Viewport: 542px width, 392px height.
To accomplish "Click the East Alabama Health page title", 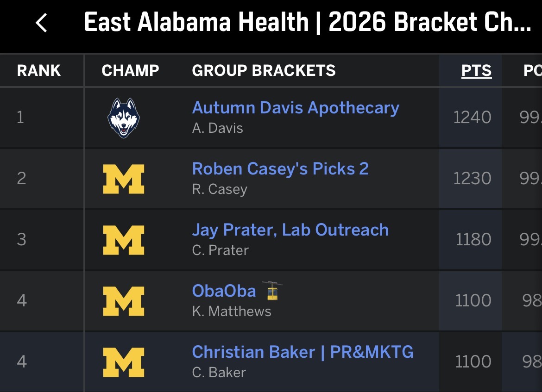I will coord(307,23).
